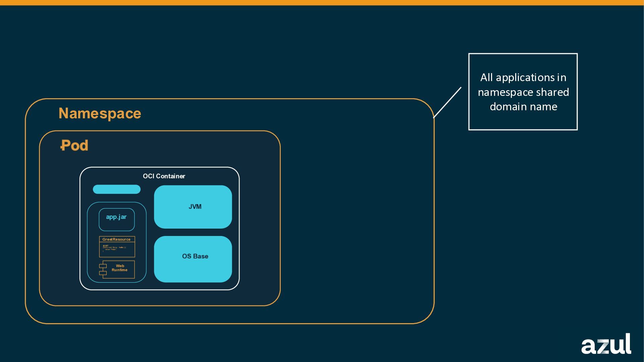Select the JVM block
The image size is (644, 362).
point(193,207)
